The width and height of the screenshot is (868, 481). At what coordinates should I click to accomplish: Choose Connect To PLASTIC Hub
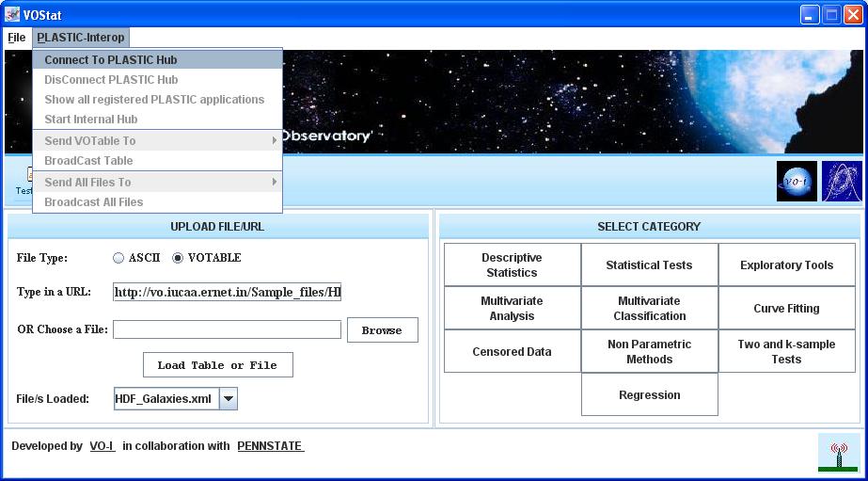pyautogui.click(x=158, y=59)
